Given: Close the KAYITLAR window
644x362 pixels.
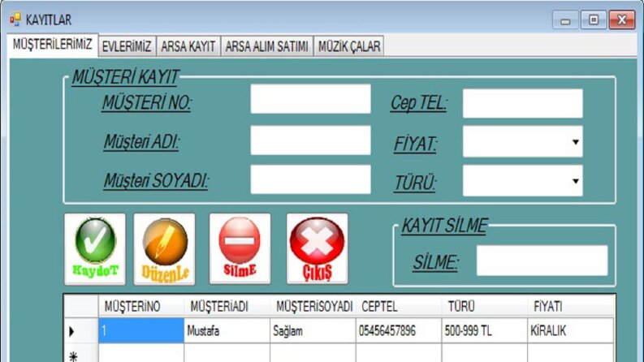Looking at the screenshot, I should click(x=622, y=19).
